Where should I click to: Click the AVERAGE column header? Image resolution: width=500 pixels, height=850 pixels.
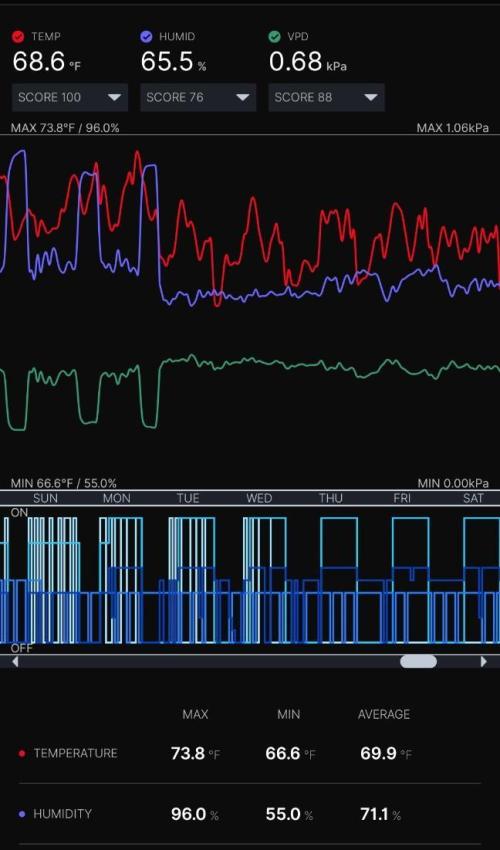click(x=384, y=714)
